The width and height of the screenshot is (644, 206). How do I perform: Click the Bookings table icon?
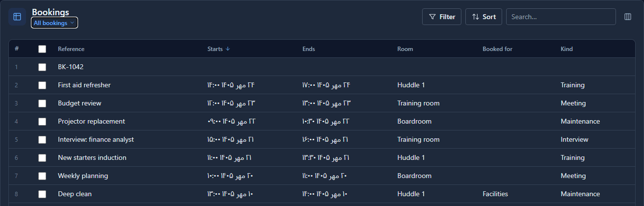17,17
